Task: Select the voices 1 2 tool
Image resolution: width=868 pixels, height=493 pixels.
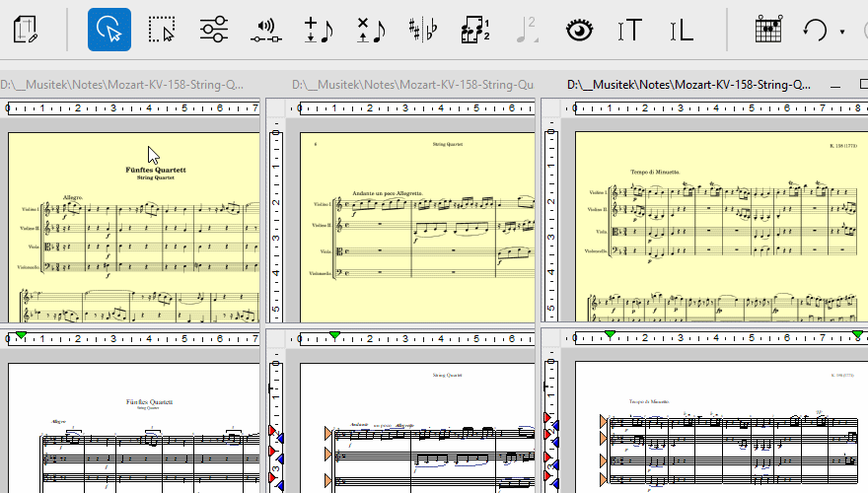Action: point(475,30)
